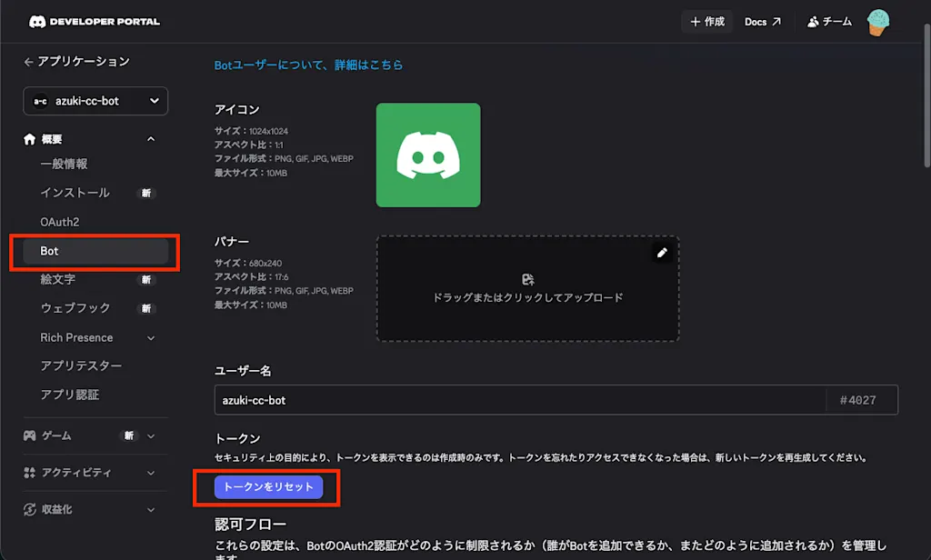
Task: Expand the Rich Presence submenu
Action: 151,338
